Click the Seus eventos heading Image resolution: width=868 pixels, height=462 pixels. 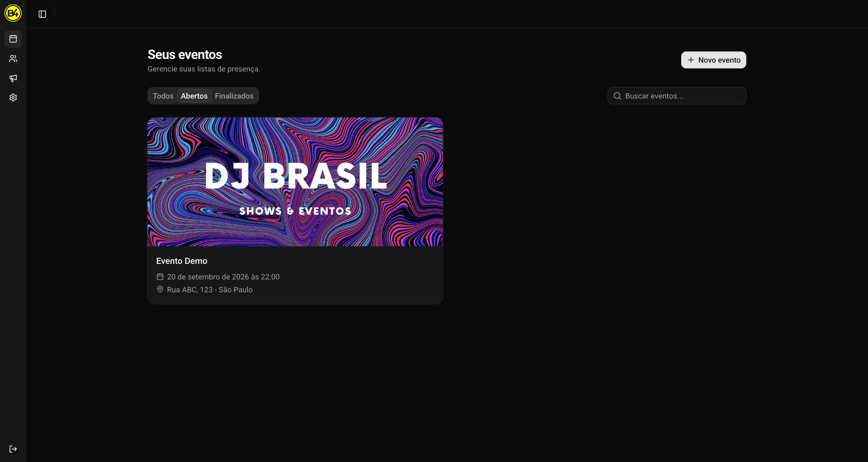point(185,55)
